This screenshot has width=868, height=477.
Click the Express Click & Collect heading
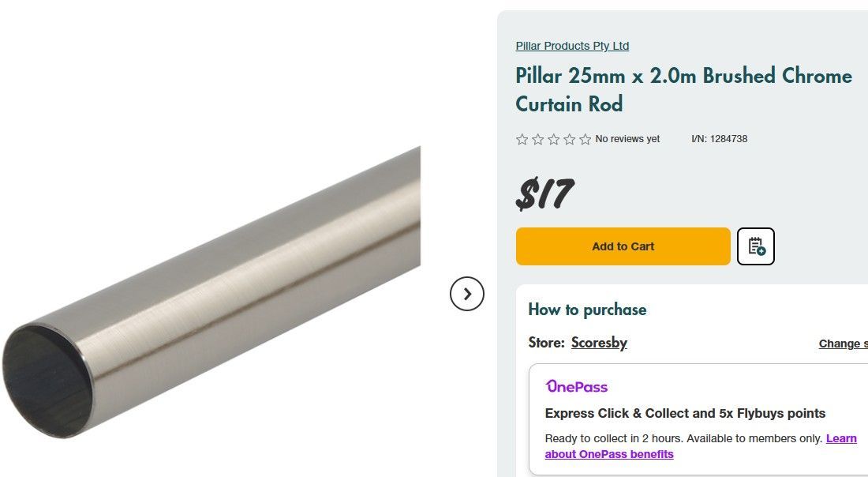tap(685, 413)
